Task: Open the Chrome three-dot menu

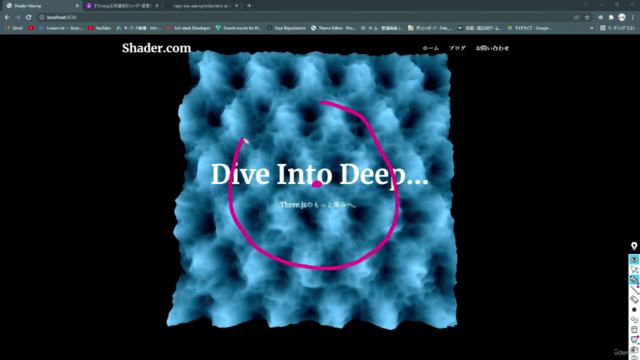Action: [x=633, y=18]
